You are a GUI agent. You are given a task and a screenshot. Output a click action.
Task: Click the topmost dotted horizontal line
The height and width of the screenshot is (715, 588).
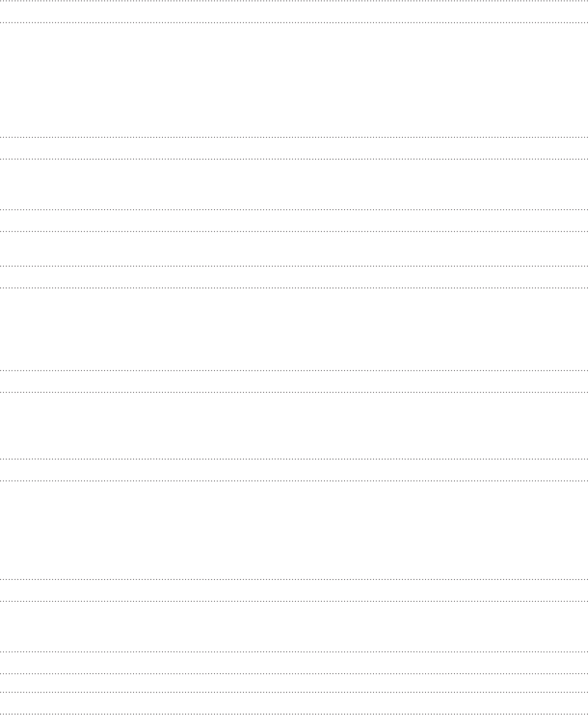click(x=294, y=3)
